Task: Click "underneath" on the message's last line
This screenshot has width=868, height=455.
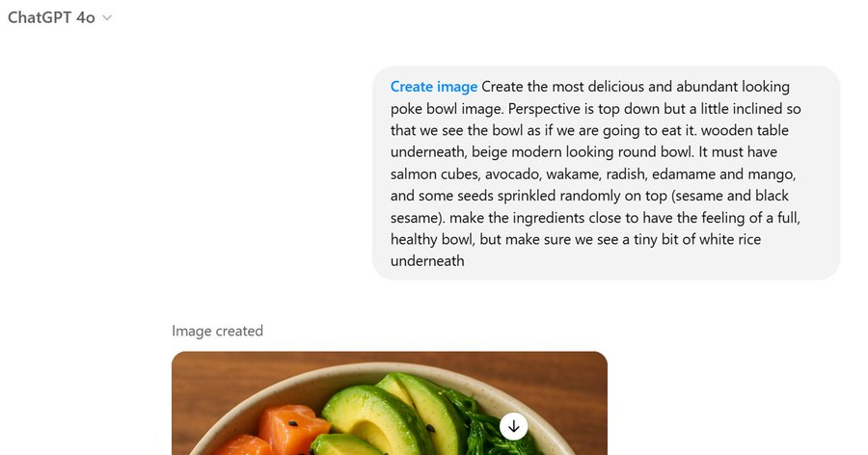Action: [x=427, y=260]
